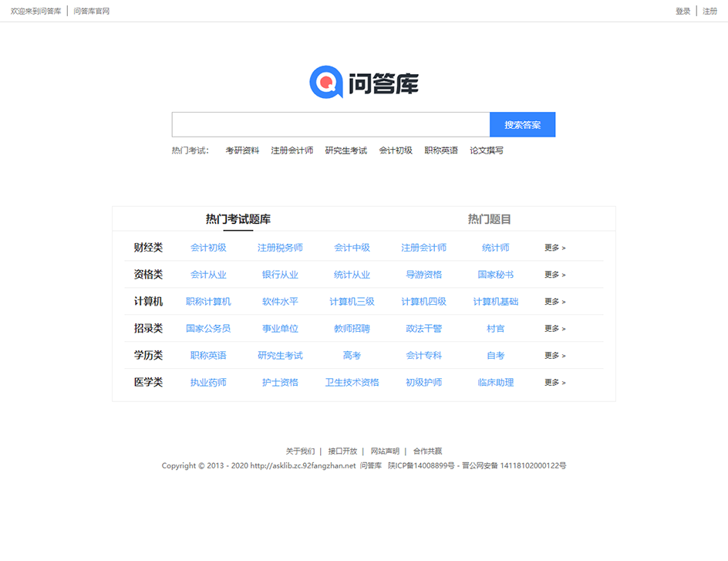Open the 注册 link at top right
The width and height of the screenshot is (728, 561).
pos(709,11)
